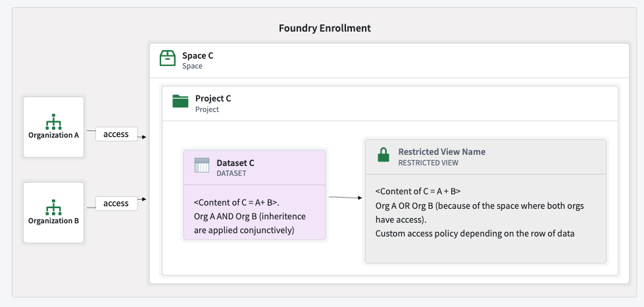644x307 pixels.
Task: Click the Dataset C heading text
Action: click(x=235, y=163)
